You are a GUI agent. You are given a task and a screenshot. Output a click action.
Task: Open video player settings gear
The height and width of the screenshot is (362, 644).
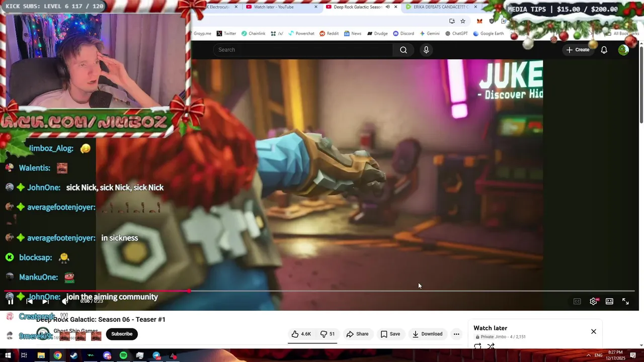(593, 301)
